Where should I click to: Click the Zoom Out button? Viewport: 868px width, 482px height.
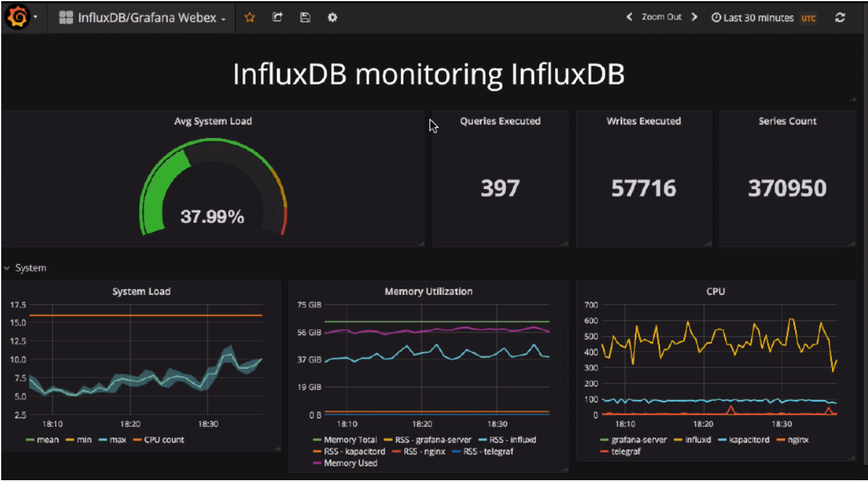(662, 17)
